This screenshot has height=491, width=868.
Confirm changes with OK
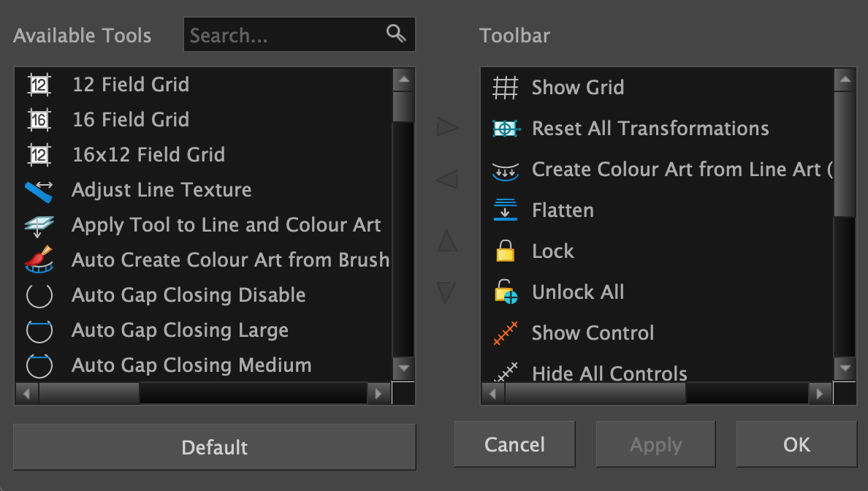point(796,444)
